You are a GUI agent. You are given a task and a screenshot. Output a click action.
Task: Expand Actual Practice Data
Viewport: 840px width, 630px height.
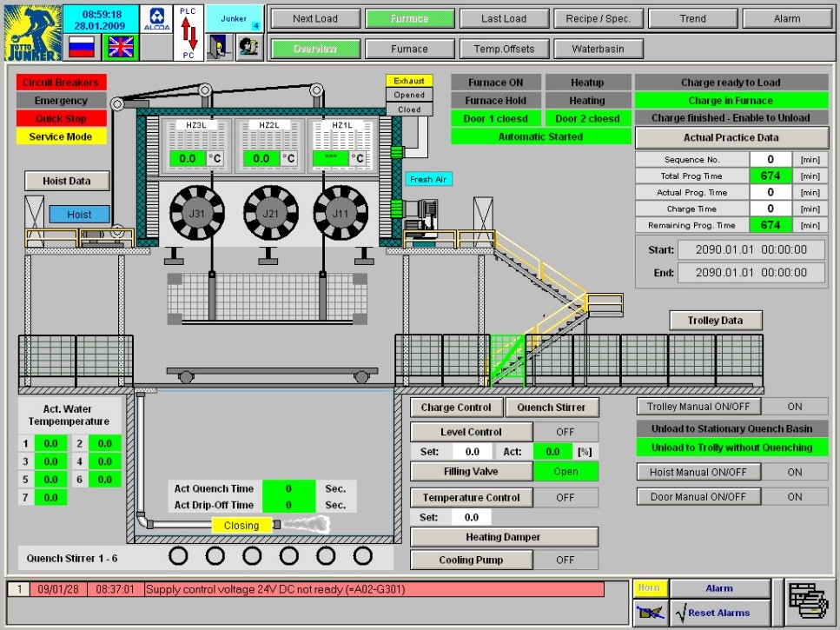(731, 137)
